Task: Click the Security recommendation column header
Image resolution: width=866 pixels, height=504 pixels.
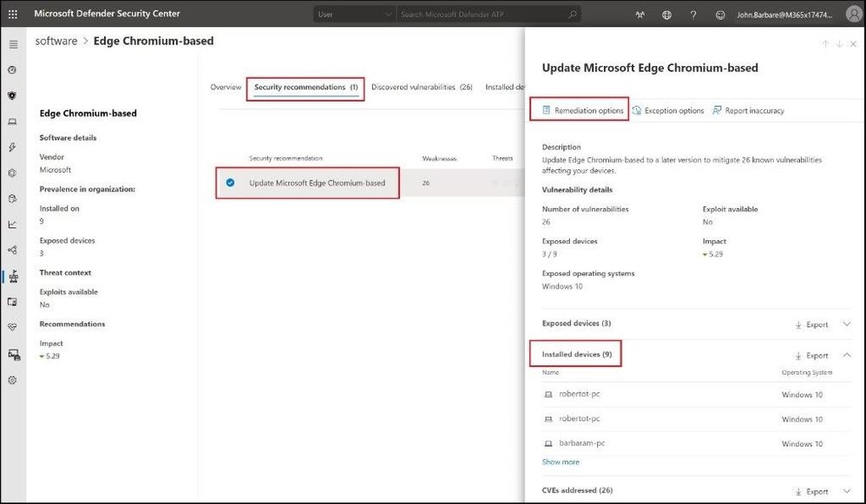Action: coord(285,159)
